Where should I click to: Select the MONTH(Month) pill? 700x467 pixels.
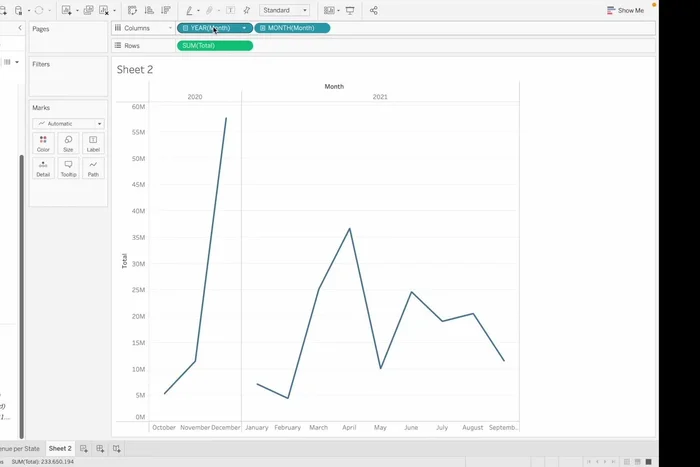(292, 28)
